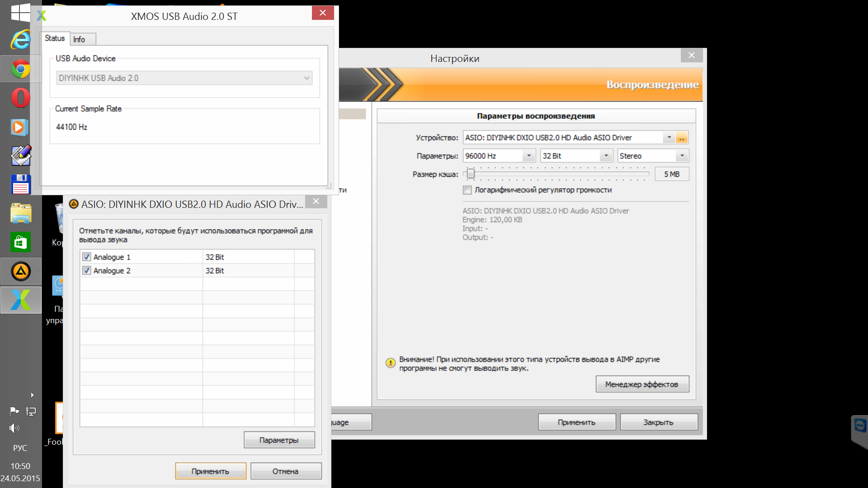Open Action Center flag tray icon
This screenshot has width=868, height=488.
tap(14, 411)
